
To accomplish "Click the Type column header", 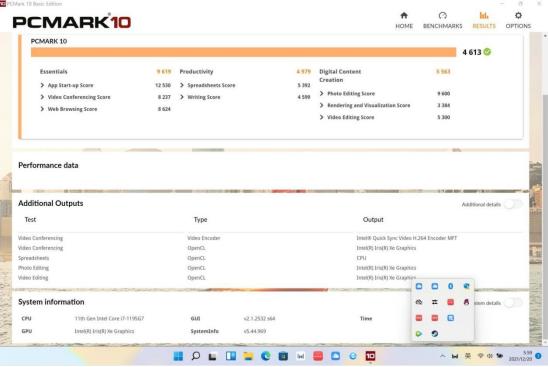I will pyautogui.click(x=201, y=220).
